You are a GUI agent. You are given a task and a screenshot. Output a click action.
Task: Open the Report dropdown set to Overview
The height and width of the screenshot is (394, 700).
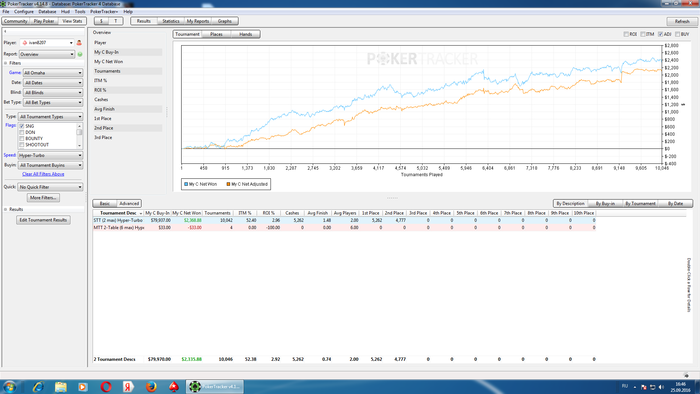pos(47,54)
